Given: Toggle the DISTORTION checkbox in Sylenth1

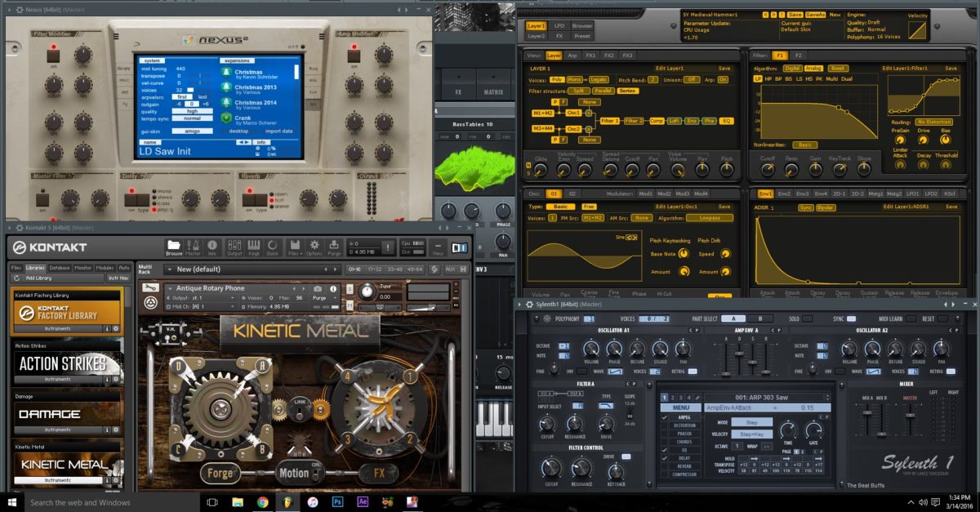Looking at the screenshot, I should 666,425.
